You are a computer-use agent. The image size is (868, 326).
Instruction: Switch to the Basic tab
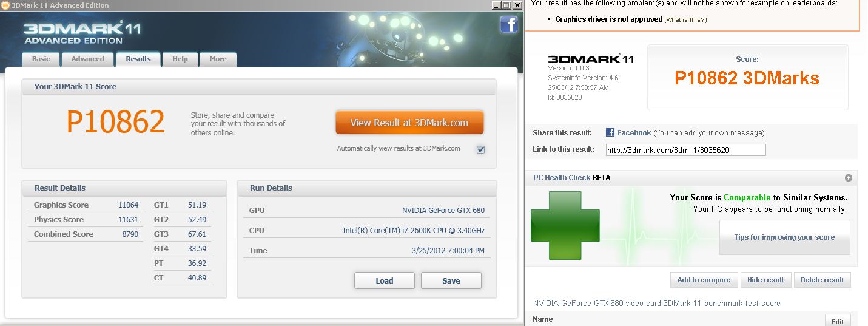pos(41,59)
